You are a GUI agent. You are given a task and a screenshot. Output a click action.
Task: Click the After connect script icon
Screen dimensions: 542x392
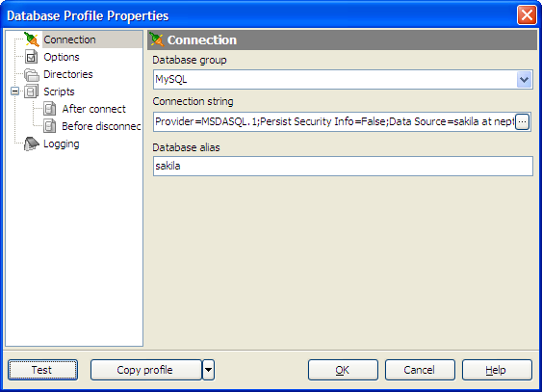(50, 109)
